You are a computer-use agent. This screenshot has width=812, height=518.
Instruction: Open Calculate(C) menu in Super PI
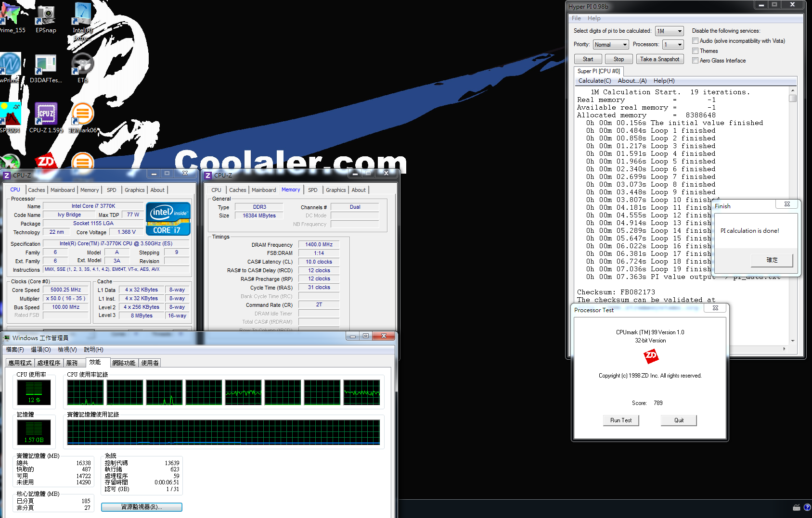(x=594, y=81)
